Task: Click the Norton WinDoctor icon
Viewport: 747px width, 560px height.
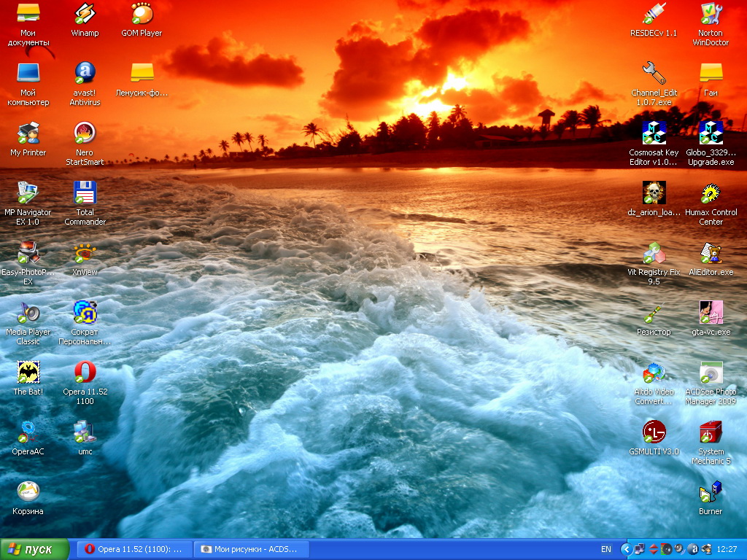Action: pos(711,13)
